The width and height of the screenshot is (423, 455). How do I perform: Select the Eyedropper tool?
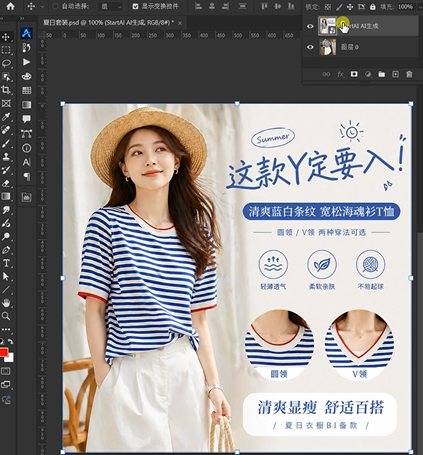6,117
